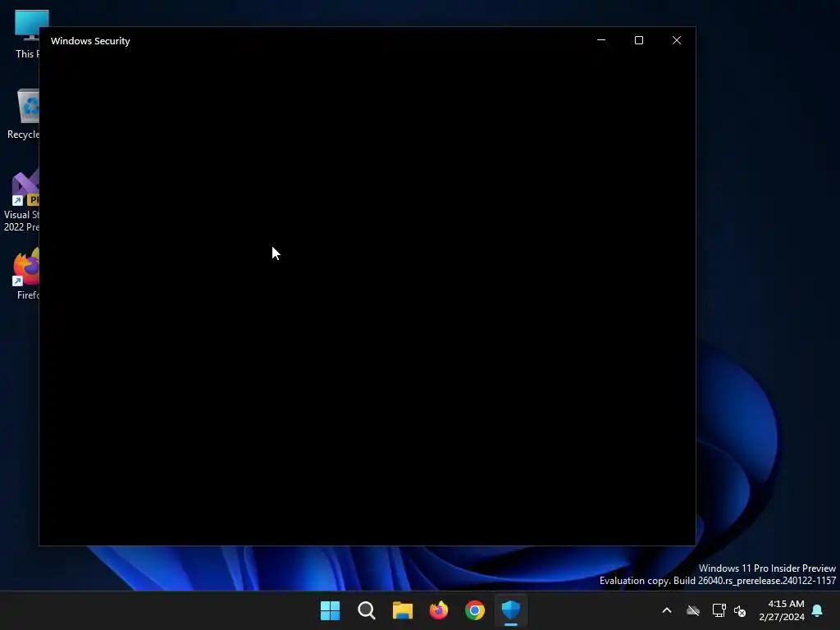Select the Firefox desktop shortcut

click(x=27, y=273)
